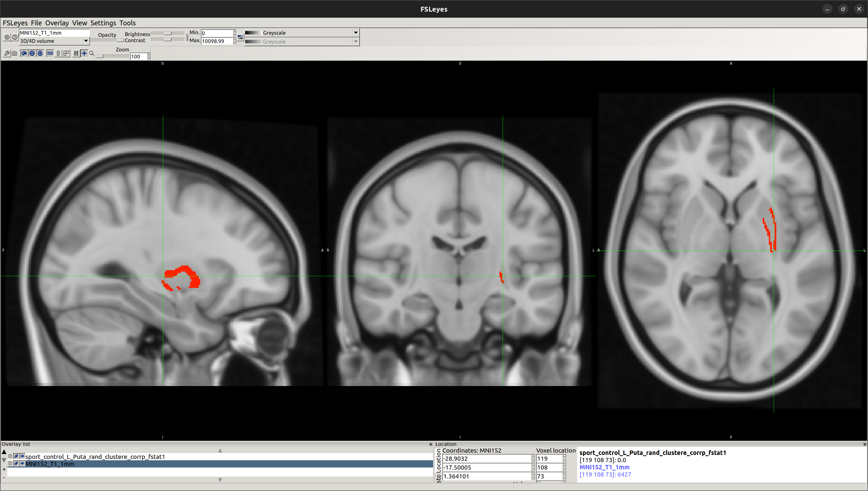Hide the sport_control_L_Puta overlay eye icon
The height and width of the screenshot is (491, 868).
pyautogui.click(x=22, y=456)
